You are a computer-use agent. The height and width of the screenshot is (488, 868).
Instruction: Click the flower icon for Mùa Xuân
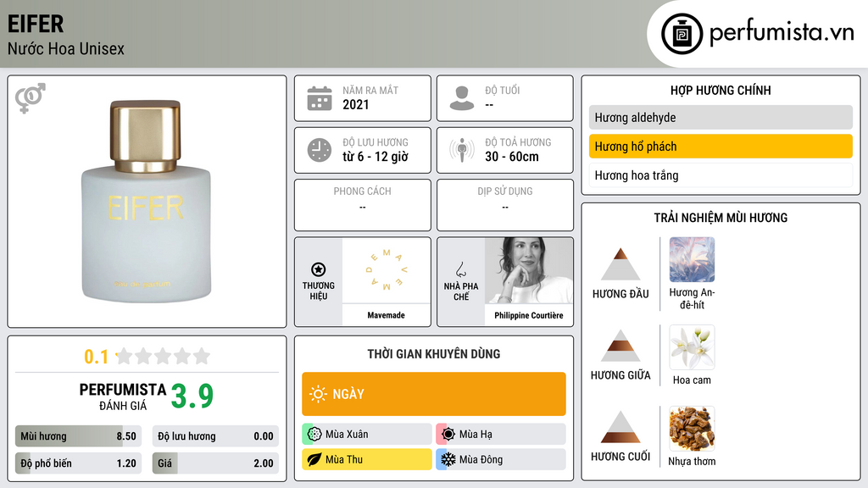pyautogui.click(x=314, y=434)
